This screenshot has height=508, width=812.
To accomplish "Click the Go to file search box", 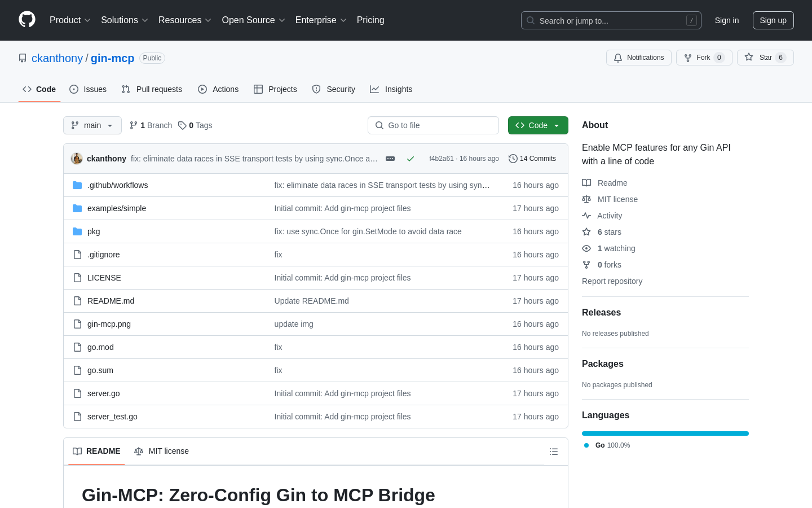I will tap(433, 125).
